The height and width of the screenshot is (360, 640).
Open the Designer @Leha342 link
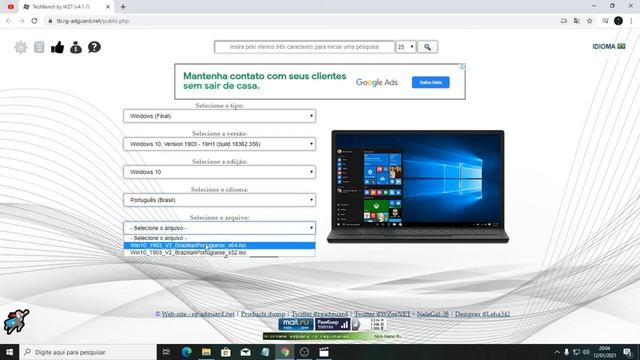pos(482,314)
